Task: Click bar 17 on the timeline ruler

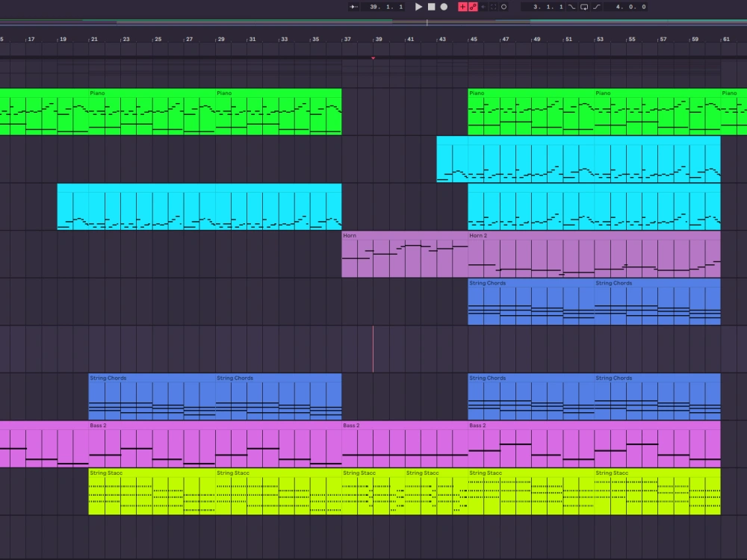Action: [x=31, y=39]
